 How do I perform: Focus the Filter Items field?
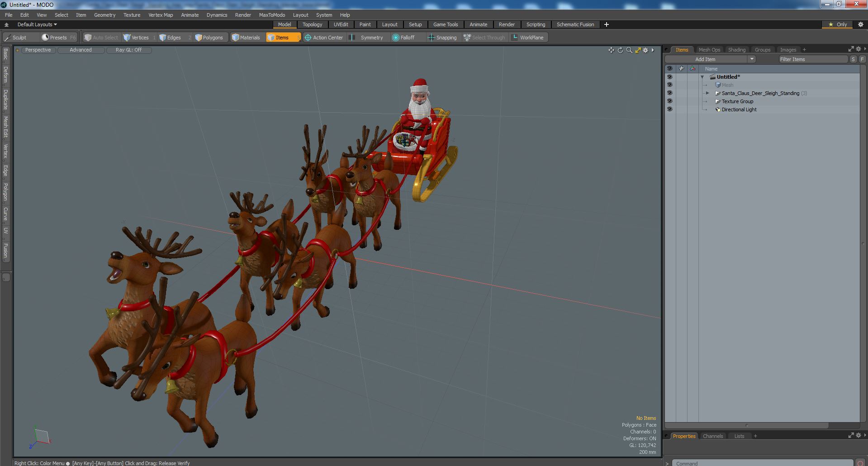point(813,59)
